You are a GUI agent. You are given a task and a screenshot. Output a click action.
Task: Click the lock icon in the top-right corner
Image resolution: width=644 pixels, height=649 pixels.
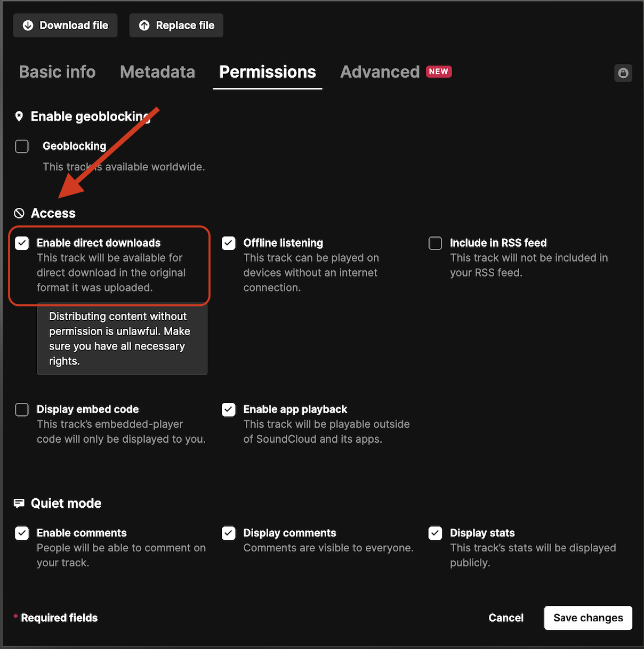[623, 73]
